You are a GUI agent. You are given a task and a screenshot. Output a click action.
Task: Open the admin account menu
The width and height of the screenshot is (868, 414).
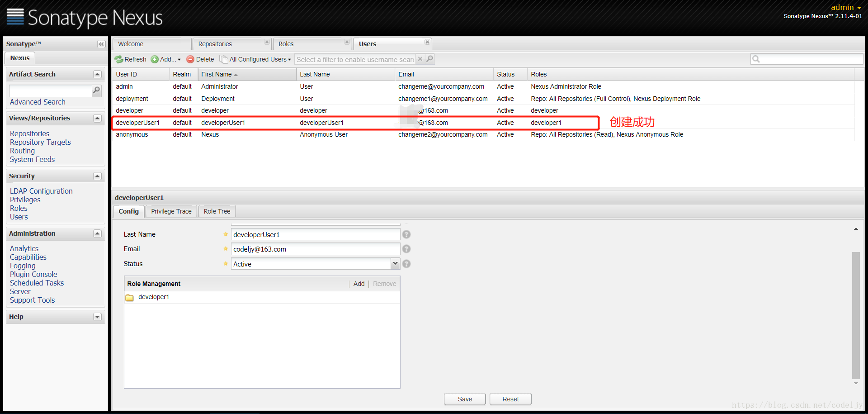846,7
